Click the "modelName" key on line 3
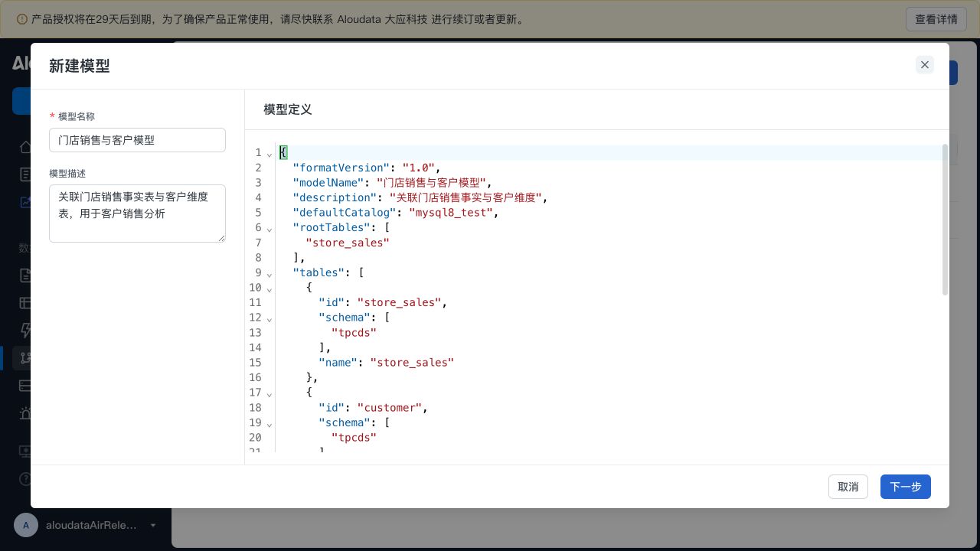980x551 pixels. pos(328,182)
